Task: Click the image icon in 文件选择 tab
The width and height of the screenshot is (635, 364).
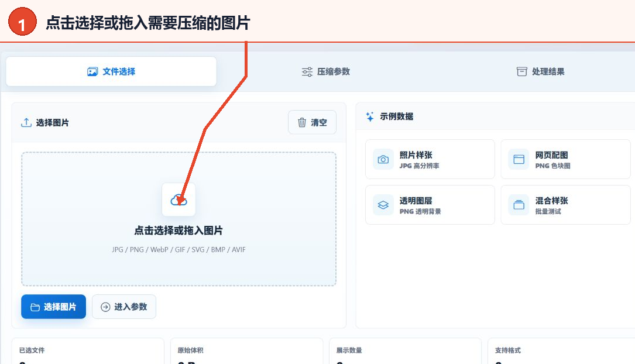Action: 92,71
